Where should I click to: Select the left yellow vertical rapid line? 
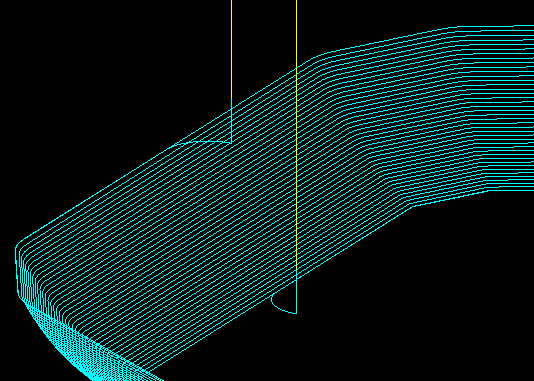point(232,49)
